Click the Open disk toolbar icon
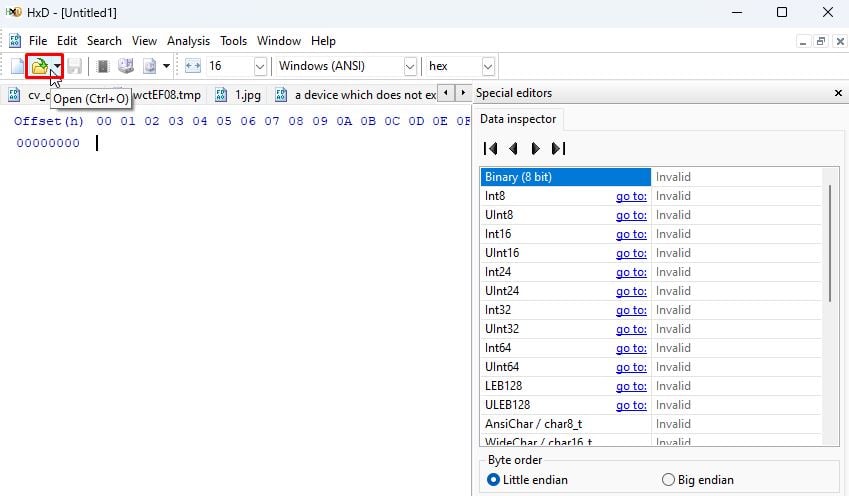The width and height of the screenshot is (849, 496). (126, 67)
